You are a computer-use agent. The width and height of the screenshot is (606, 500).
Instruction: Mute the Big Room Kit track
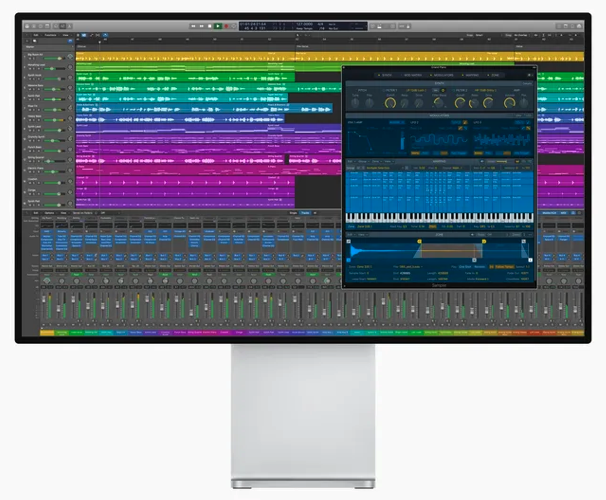pos(30,58)
